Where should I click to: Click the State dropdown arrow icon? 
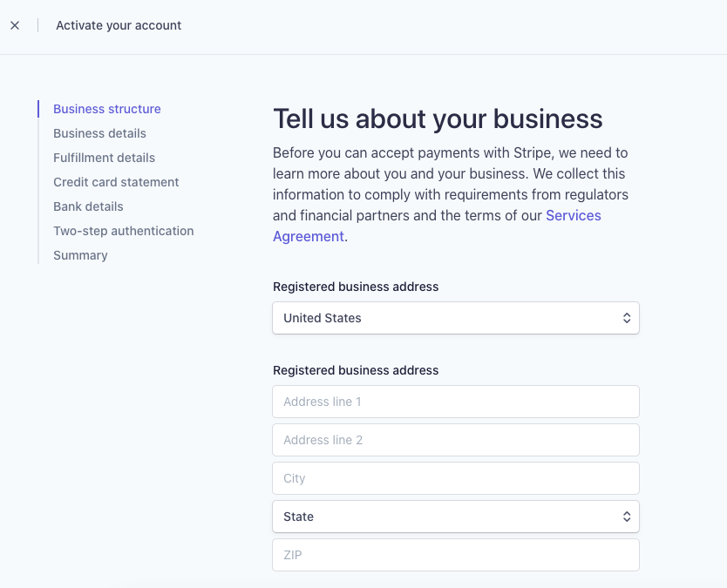626,517
